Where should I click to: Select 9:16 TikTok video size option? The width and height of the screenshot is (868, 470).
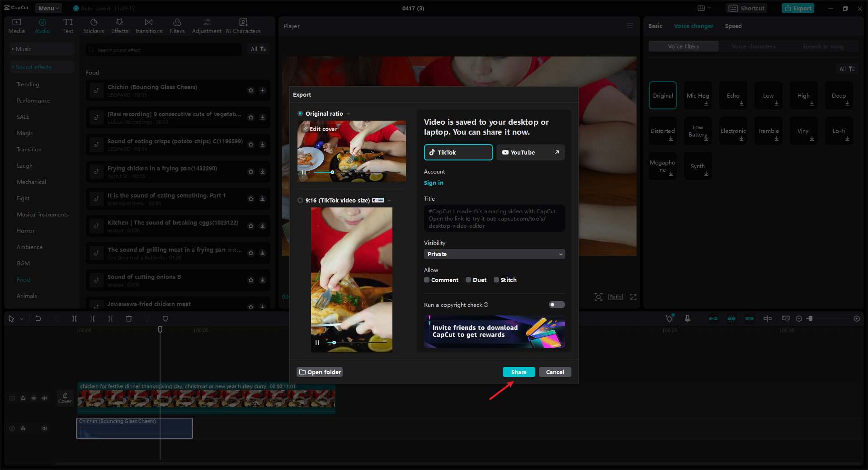click(x=300, y=200)
